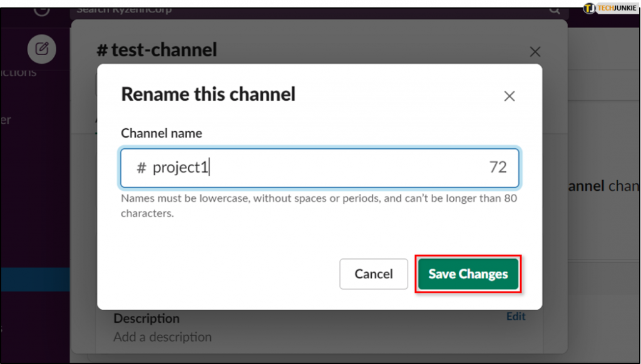Click the # test-channel dialog title
The width and height of the screenshot is (641, 364).
[156, 49]
